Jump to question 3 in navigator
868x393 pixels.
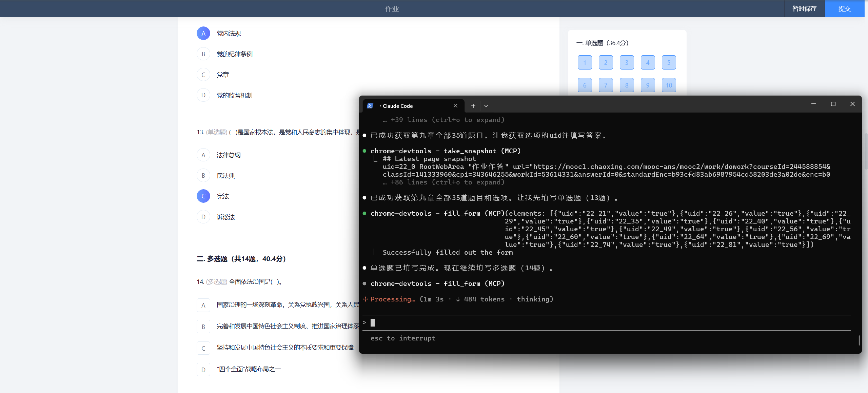coord(627,62)
